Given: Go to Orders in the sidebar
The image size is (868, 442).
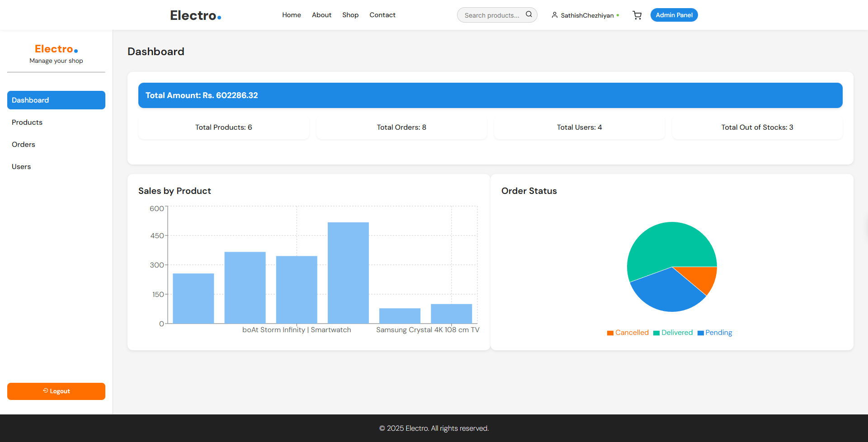Looking at the screenshot, I should click(24, 145).
